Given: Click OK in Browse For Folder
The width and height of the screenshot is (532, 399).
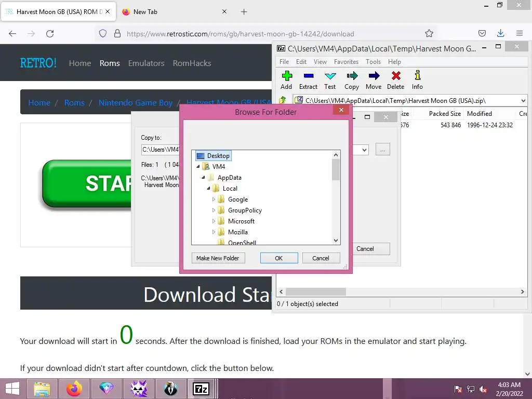Looking at the screenshot, I should click(279, 258).
